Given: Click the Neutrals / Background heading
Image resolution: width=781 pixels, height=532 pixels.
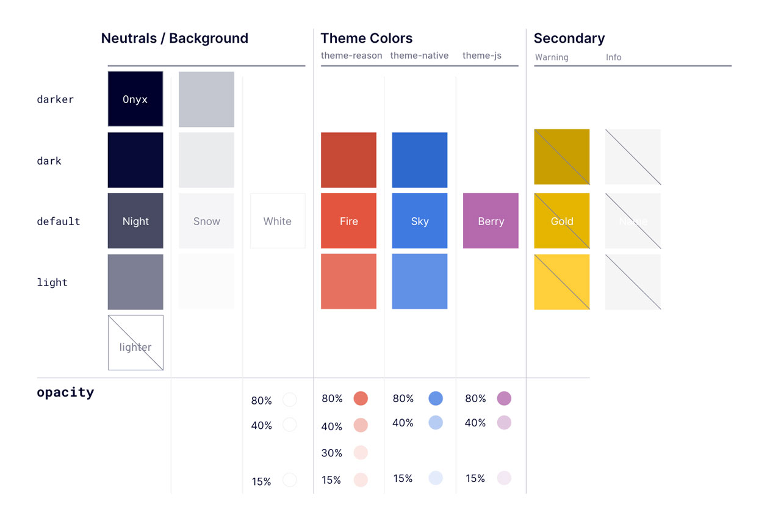Looking at the screenshot, I should pyautogui.click(x=175, y=38).
